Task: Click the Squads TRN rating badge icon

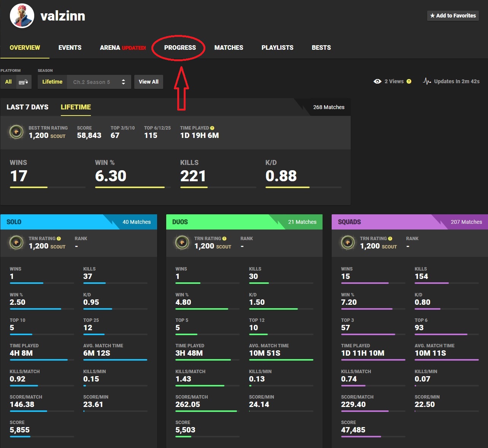Action: pos(348,242)
